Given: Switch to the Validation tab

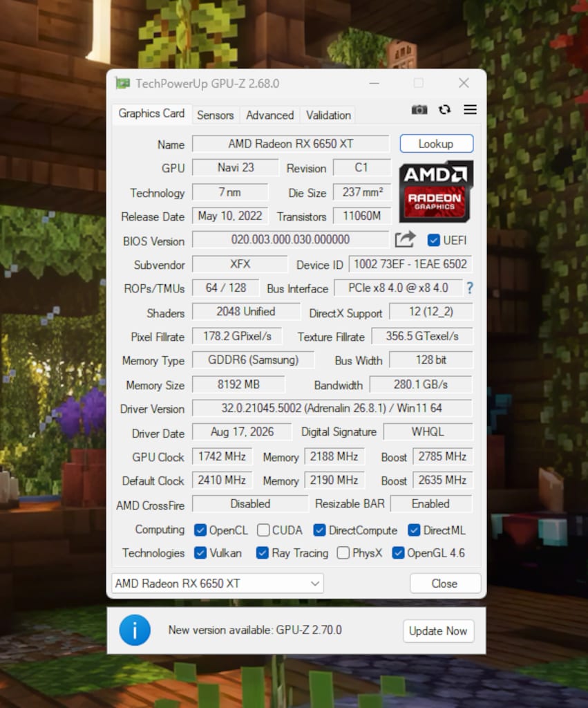Looking at the screenshot, I should click(328, 115).
